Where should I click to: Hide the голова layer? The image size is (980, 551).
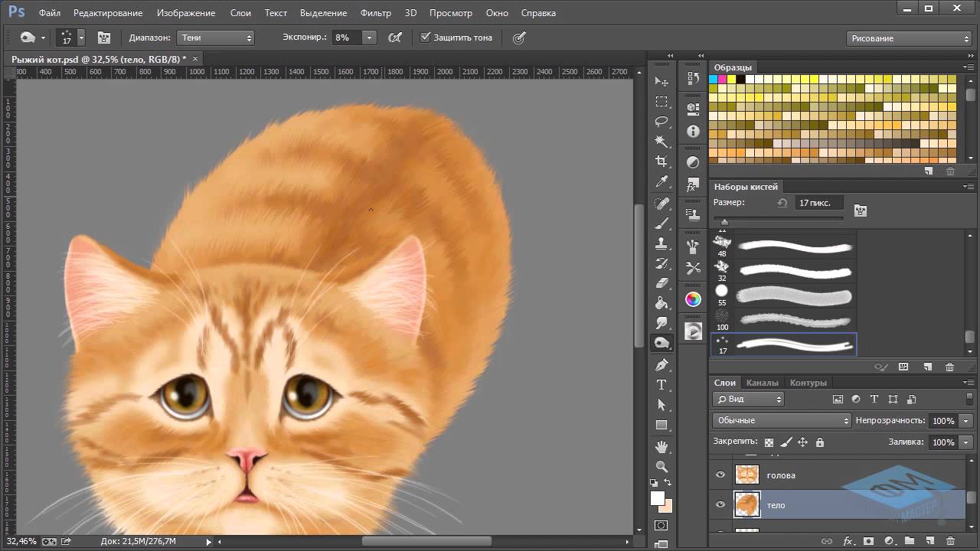pyautogui.click(x=720, y=475)
